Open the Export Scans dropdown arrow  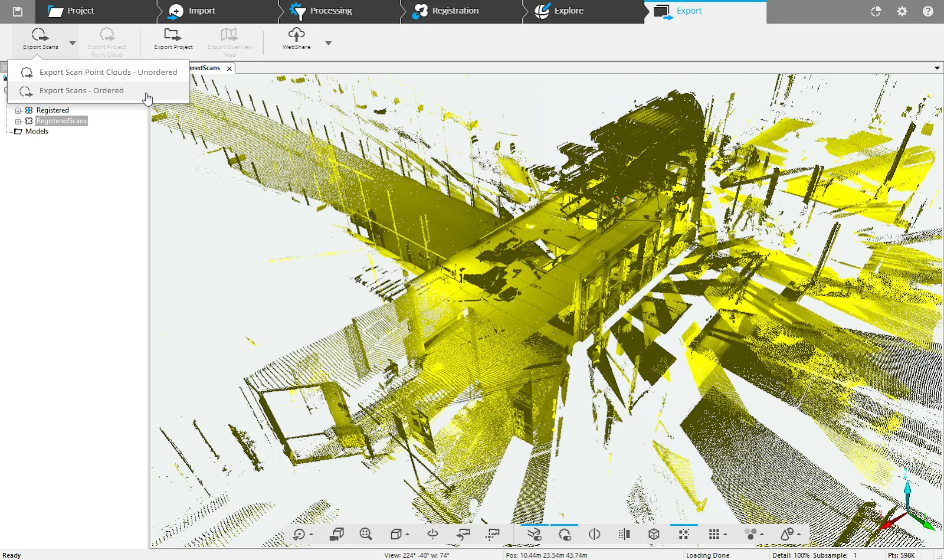click(73, 43)
